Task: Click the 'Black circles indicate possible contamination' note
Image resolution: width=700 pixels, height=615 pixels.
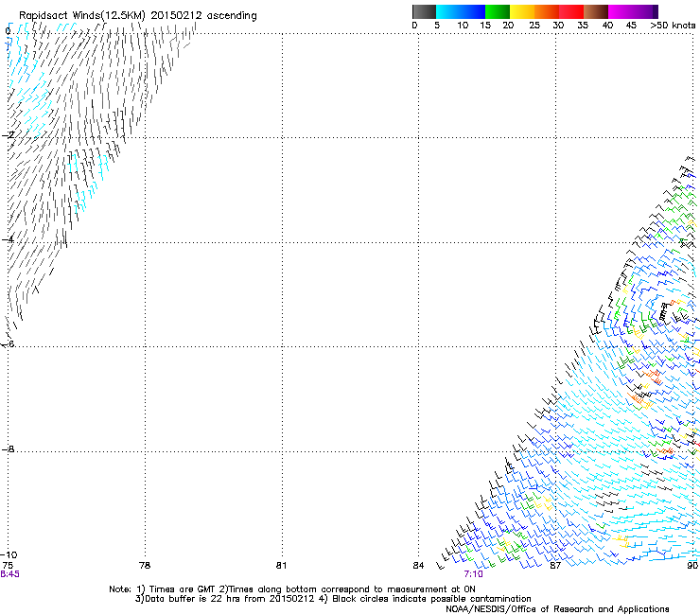Action: tap(425, 599)
